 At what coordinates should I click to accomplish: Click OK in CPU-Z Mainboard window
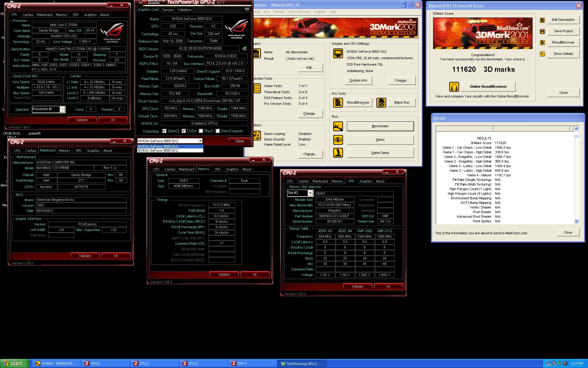[x=116, y=256]
